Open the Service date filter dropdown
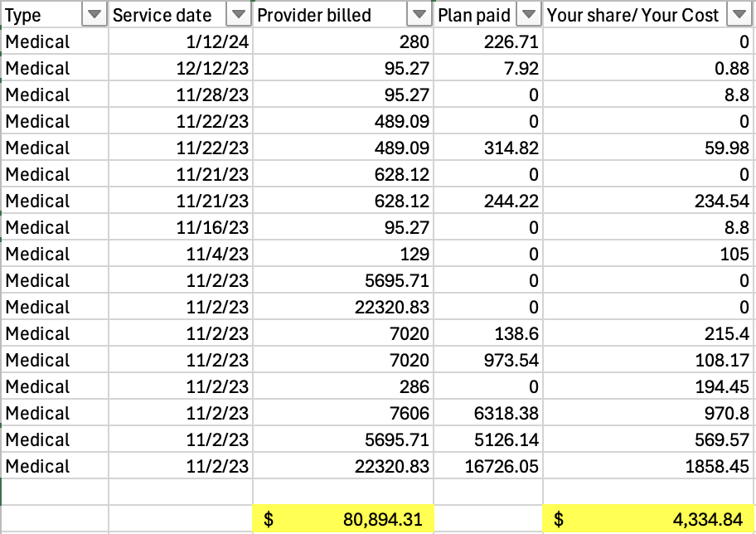Image resolution: width=756 pixels, height=534 pixels. point(239,15)
